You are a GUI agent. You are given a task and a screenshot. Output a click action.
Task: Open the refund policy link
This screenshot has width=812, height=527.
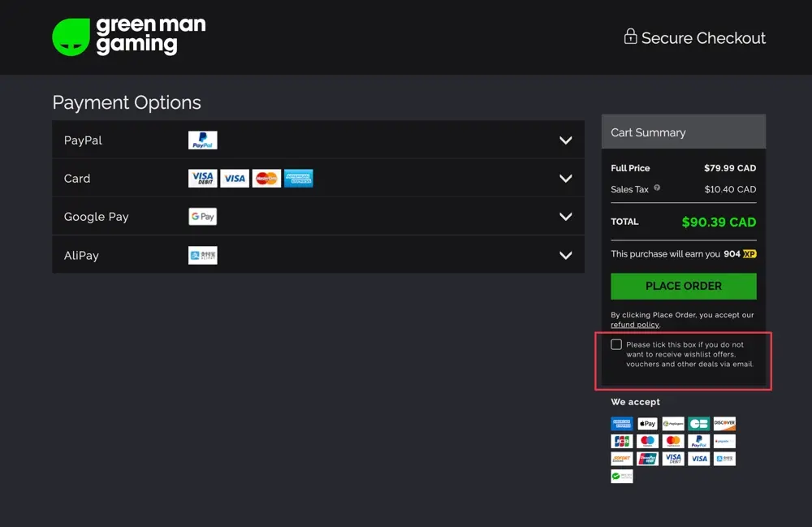pos(635,325)
